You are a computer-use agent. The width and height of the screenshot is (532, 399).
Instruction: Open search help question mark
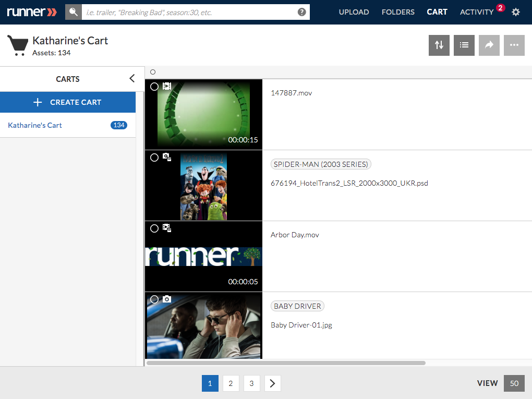coord(301,12)
